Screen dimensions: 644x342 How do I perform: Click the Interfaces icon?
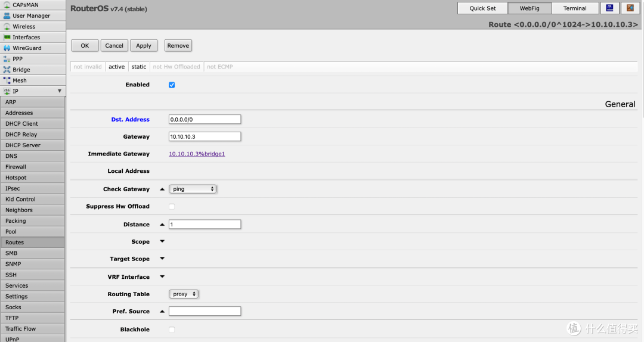[x=7, y=37]
